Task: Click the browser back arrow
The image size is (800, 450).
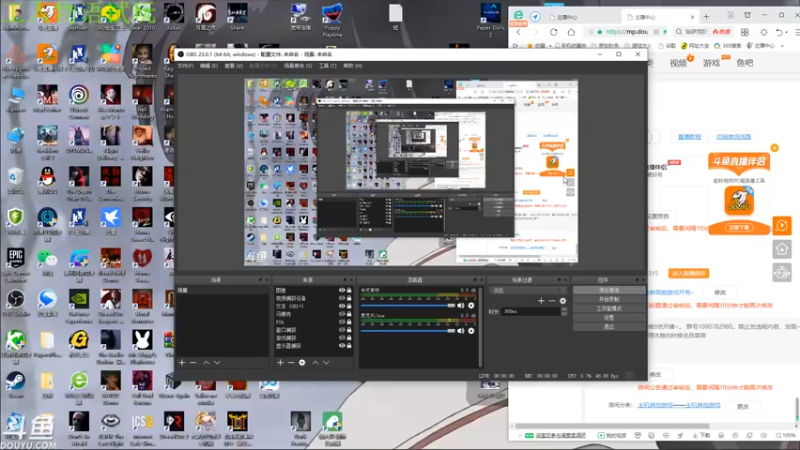Action: pyautogui.click(x=519, y=32)
